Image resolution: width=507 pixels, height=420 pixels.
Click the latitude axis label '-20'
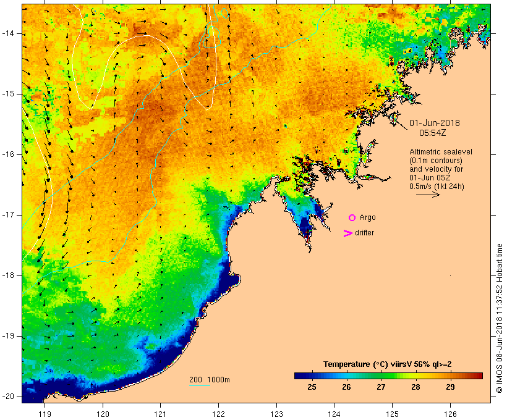pyautogui.click(x=8, y=397)
